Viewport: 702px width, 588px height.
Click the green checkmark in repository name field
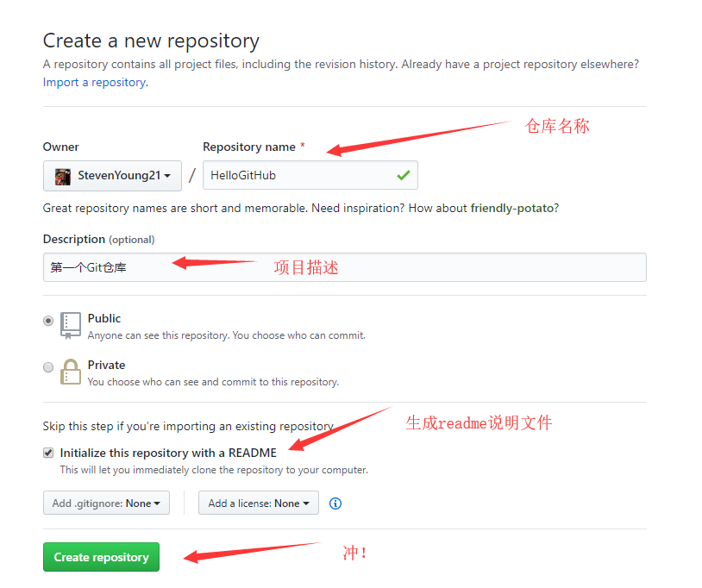coord(403,175)
